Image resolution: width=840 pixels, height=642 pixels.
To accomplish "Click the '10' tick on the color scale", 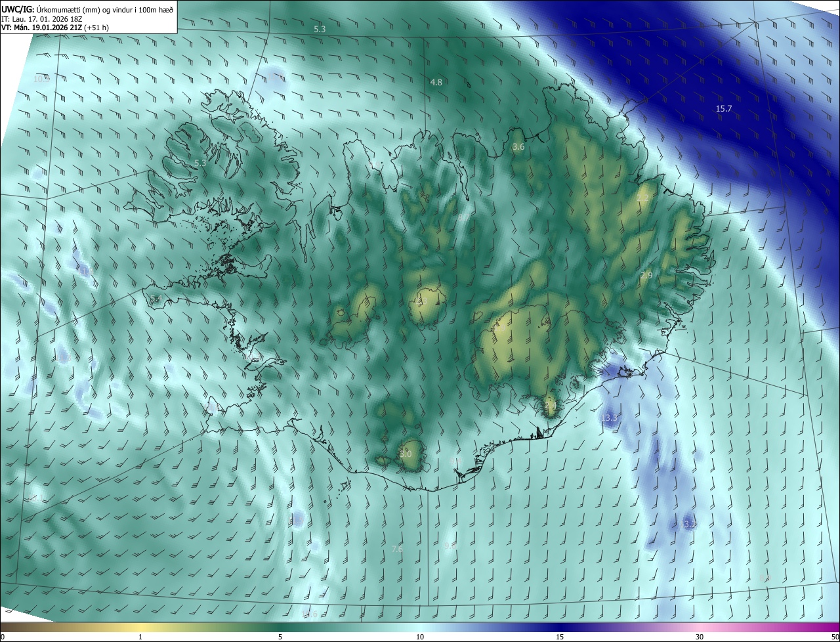I will coord(420,637).
